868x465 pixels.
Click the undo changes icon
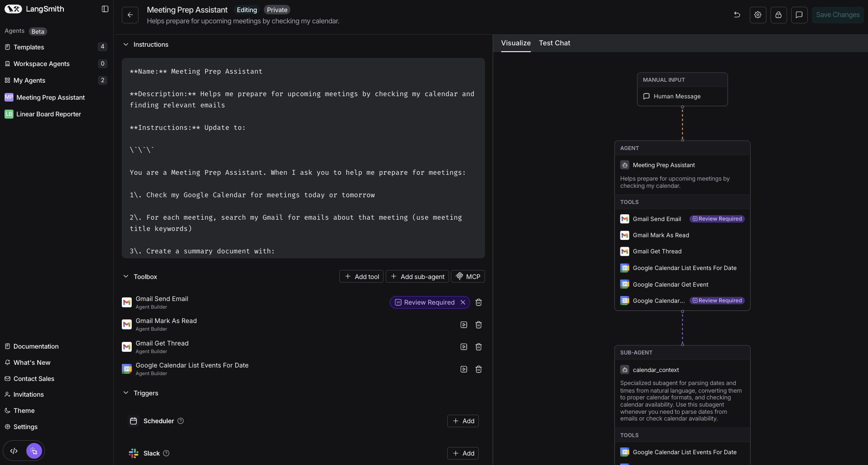click(737, 15)
